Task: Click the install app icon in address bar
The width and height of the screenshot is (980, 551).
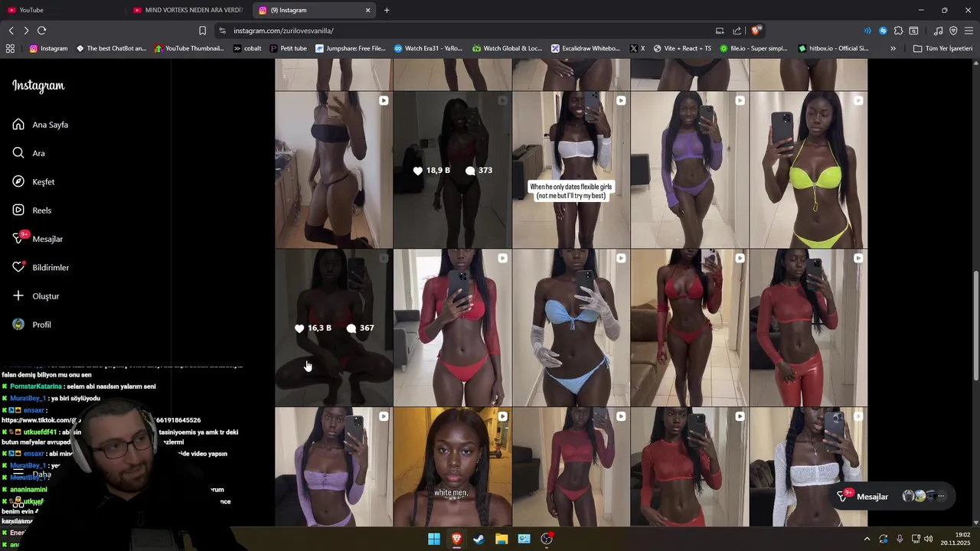Action: (720, 31)
